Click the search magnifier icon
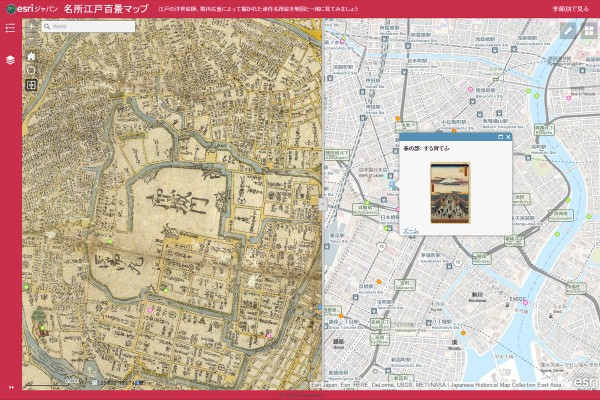 47,26
